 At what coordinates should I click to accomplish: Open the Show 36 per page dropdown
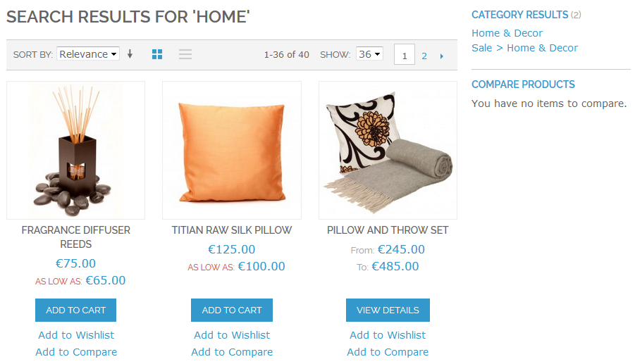(369, 54)
